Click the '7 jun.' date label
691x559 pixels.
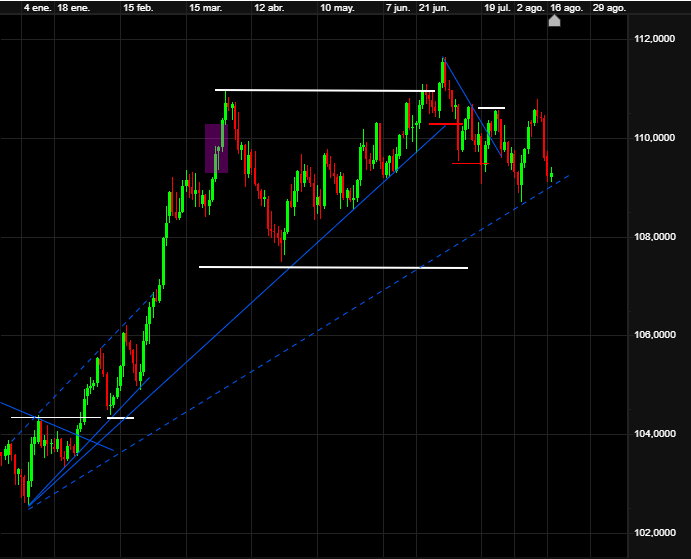click(398, 8)
